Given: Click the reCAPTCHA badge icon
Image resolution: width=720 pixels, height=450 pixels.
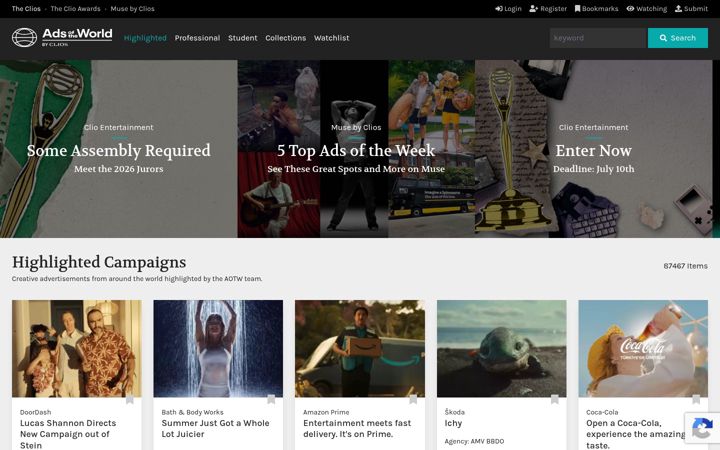Looking at the screenshot, I should click(x=702, y=428).
